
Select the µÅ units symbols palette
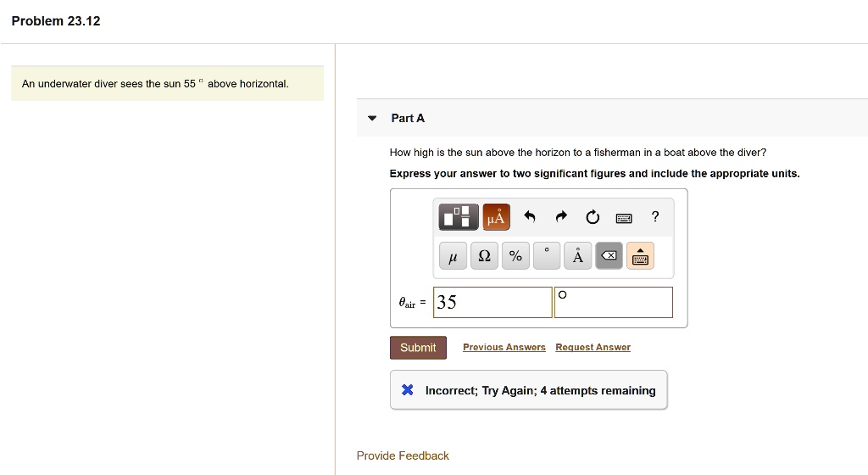(496, 217)
